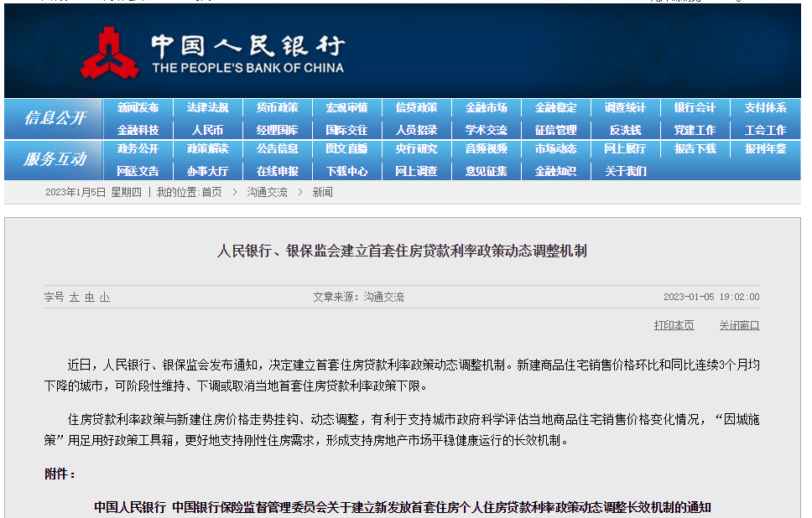
Task: Click the 新闻 breadcrumb link
Action: pos(322,193)
